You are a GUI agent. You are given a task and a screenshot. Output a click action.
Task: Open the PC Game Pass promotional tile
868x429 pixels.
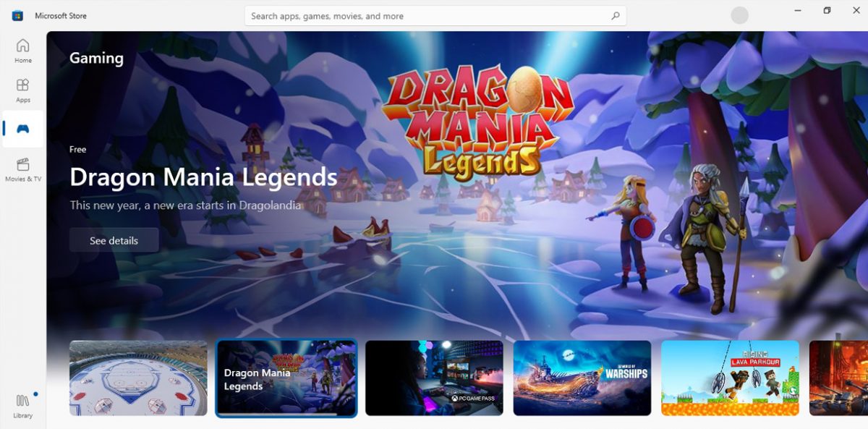point(433,378)
